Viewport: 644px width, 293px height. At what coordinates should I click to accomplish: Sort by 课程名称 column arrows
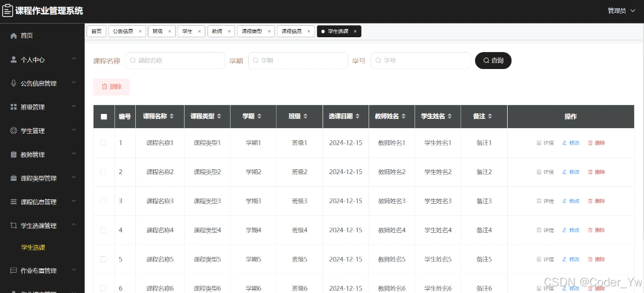coord(172,117)
